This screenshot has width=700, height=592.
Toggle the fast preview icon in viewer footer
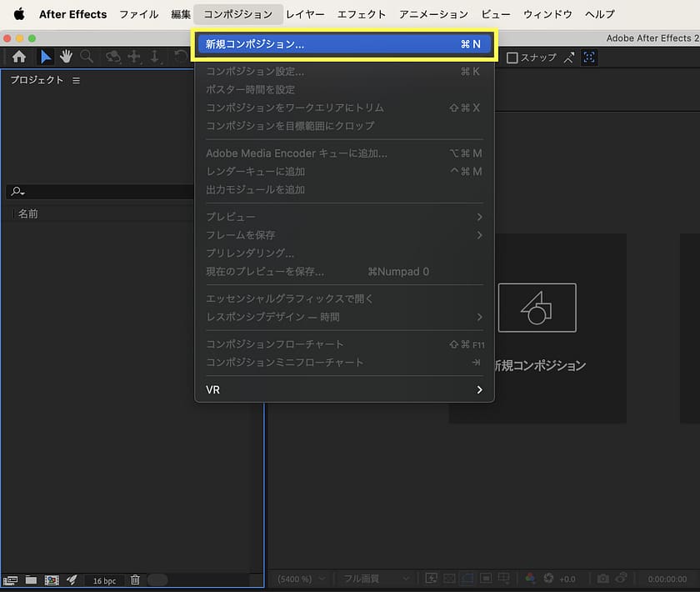click(432, 579)
